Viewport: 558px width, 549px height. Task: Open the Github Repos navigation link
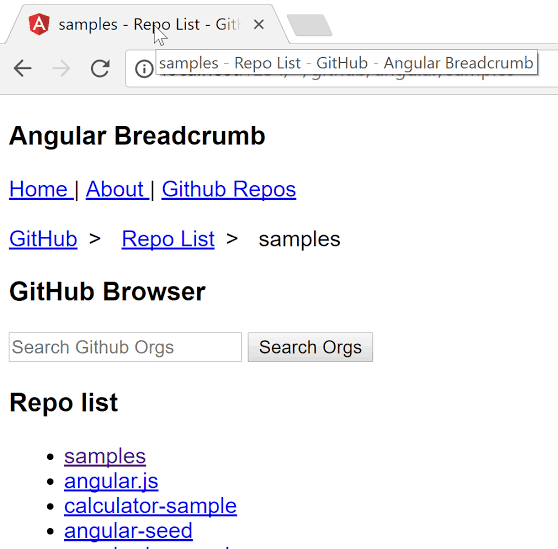pyautogui.click(x=229, y=189)
